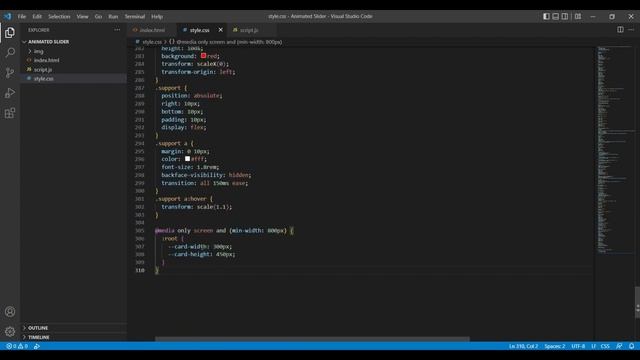Viewport: 640px width, 360px height.
Task: Click 'backface-visibility: hidden' line
Action: click(x=206, y=175)
